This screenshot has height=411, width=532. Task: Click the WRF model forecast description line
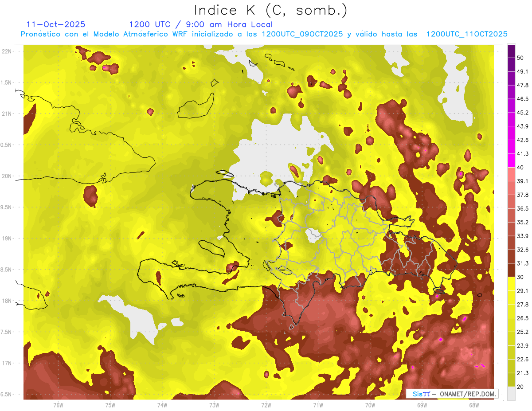[264, 34]
